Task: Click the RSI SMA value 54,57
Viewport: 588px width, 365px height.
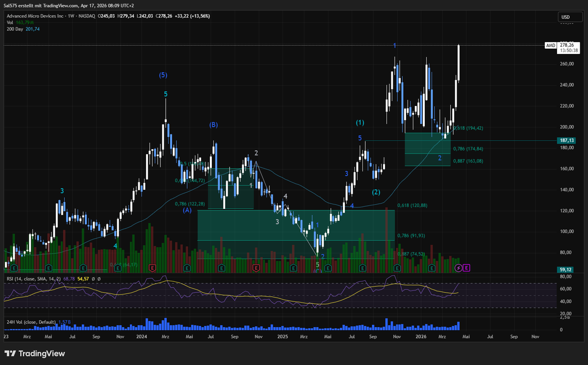Action: coord(83,279)
